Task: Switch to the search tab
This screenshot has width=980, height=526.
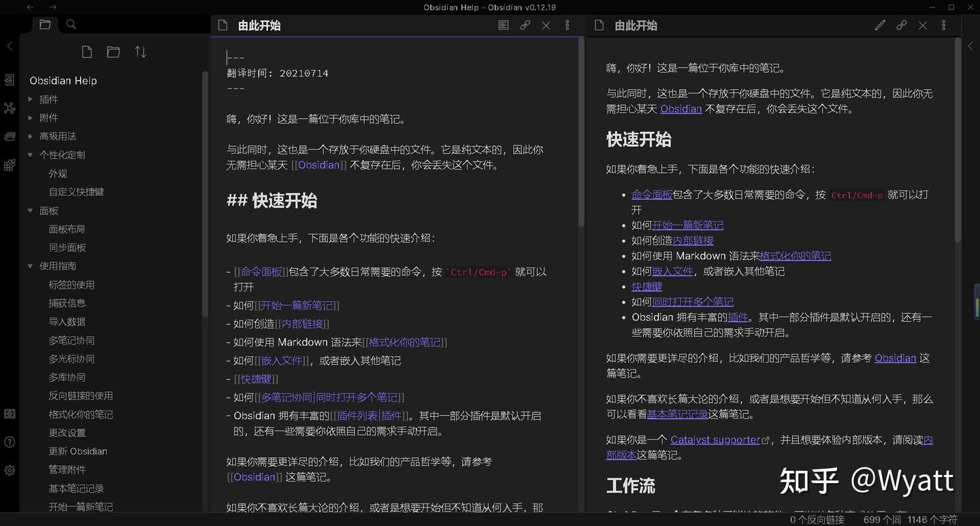Action: 71,24
